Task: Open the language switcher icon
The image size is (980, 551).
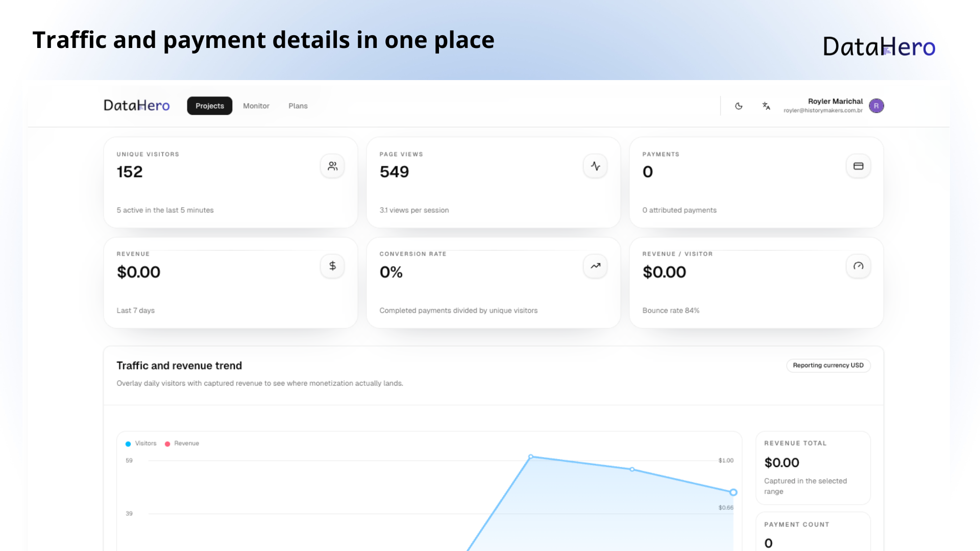Action: [x=766, y=106]
